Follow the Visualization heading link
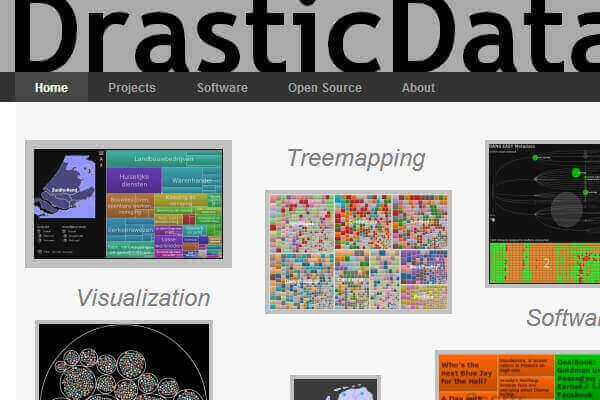The height and width of the screenshot is (400, 600). pos(143,298)
